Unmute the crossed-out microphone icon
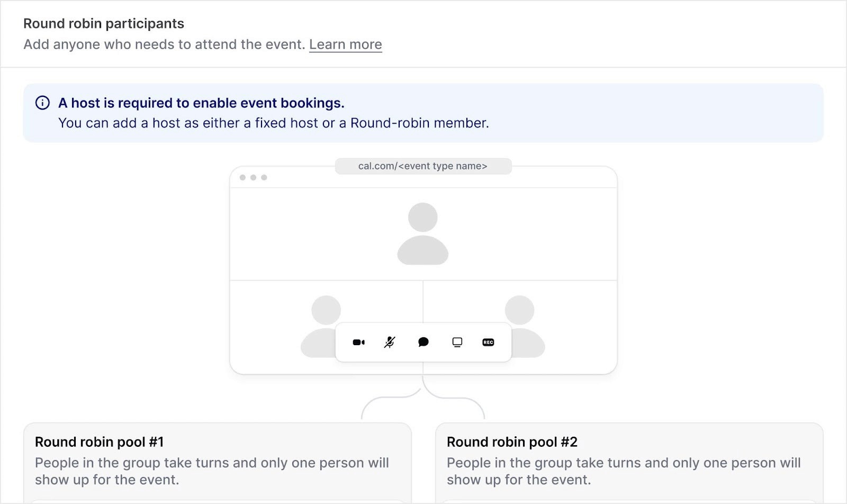Image resolution: width=847 pixels, height=504 pixels. pyautogui.click(x=391, y=342)
